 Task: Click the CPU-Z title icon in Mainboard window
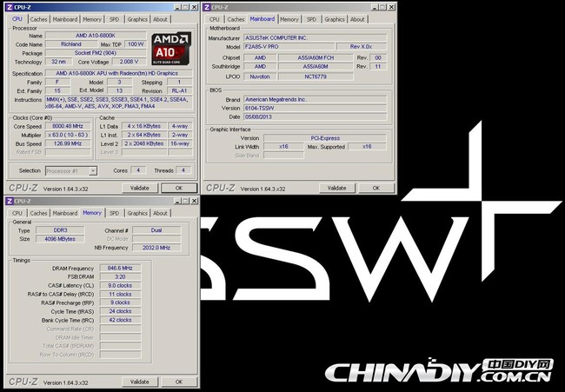tap(207, 7)
